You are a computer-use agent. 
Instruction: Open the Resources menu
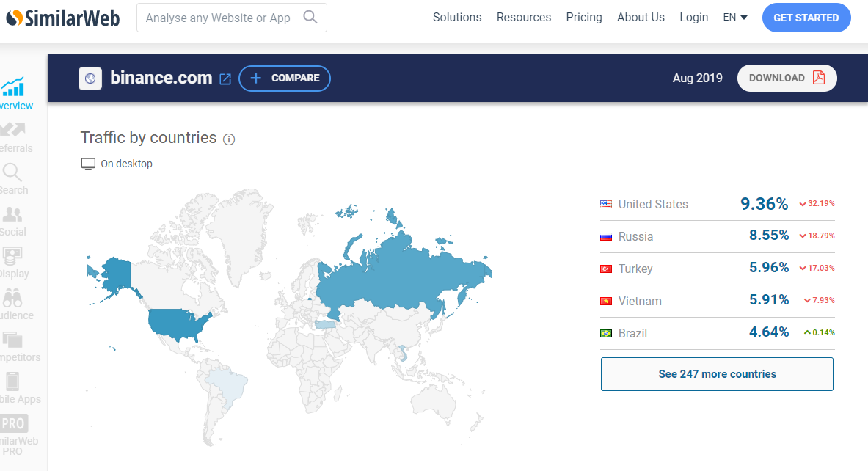[524, 17]
